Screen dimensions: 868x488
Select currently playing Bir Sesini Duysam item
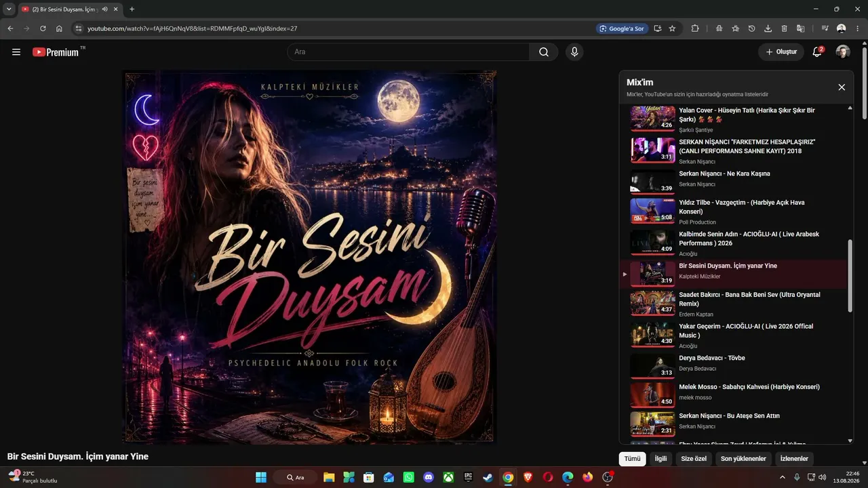pyautogui.click(x=734, y=274)
